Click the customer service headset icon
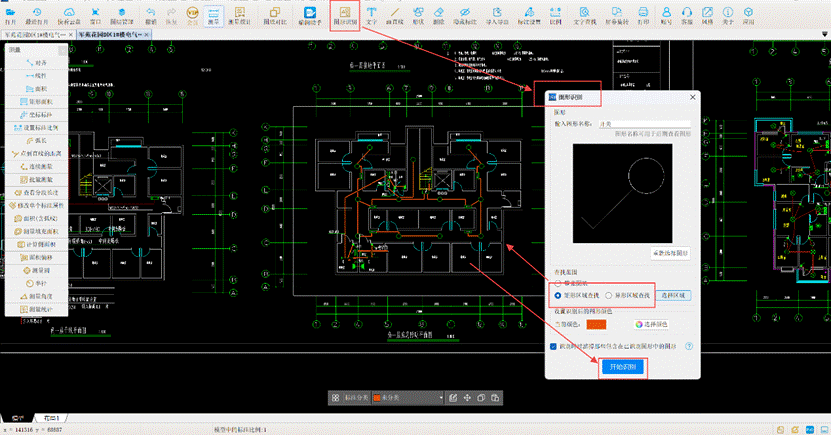The width and height of the screenshot is (831, 435). pos(687,15)
